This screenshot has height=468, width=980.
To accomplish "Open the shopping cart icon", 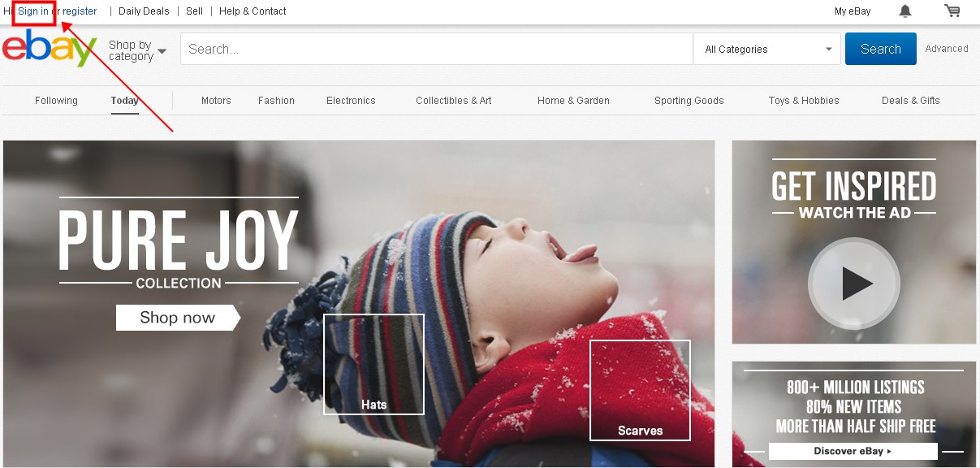I will [x=952, y=11].
